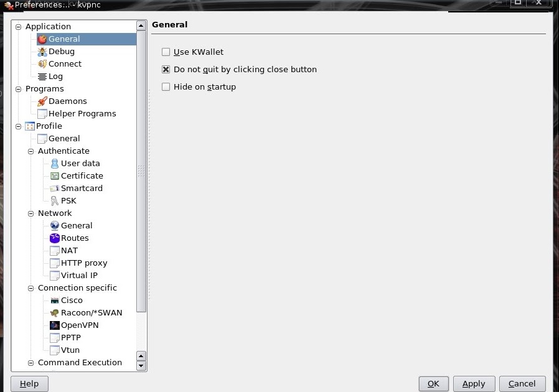Open the Connect settings icon
The image size is (559, 392).
(x=42, y=64)
